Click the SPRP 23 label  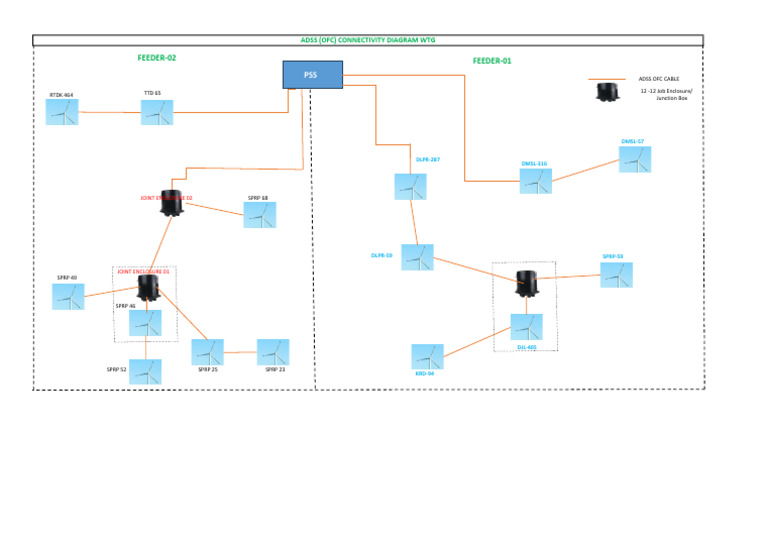[275, 369]
